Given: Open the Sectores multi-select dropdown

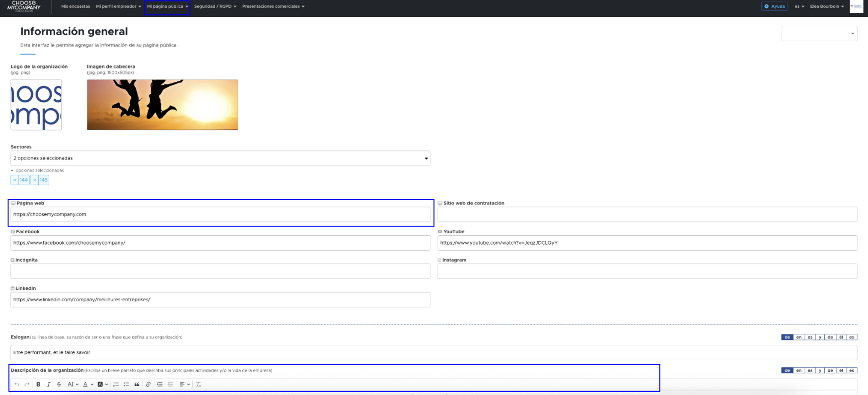Looking at the screenshot, I should coord(220,158).
